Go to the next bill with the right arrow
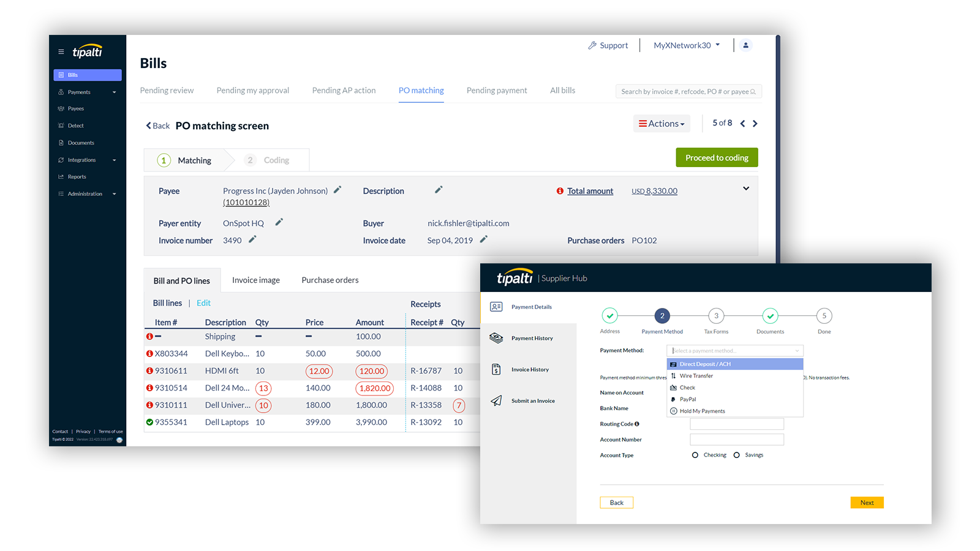 click(755, 124)
